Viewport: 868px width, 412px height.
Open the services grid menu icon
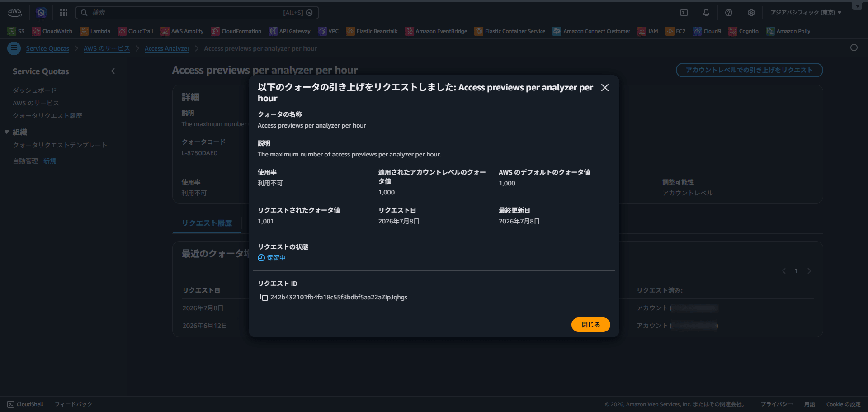[x=64, y=13]
